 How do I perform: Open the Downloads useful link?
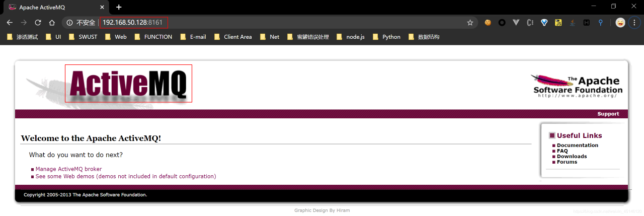572,157
